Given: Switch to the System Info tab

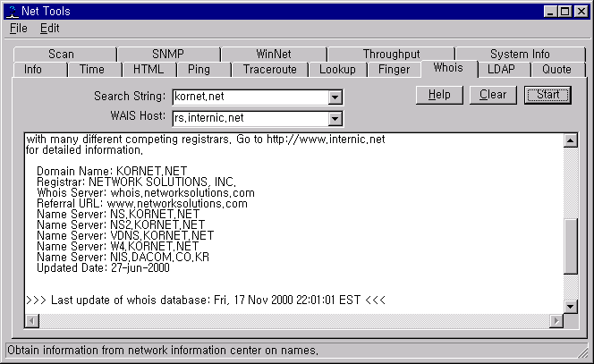Looking at the screenshot, I should pos(520,55).
